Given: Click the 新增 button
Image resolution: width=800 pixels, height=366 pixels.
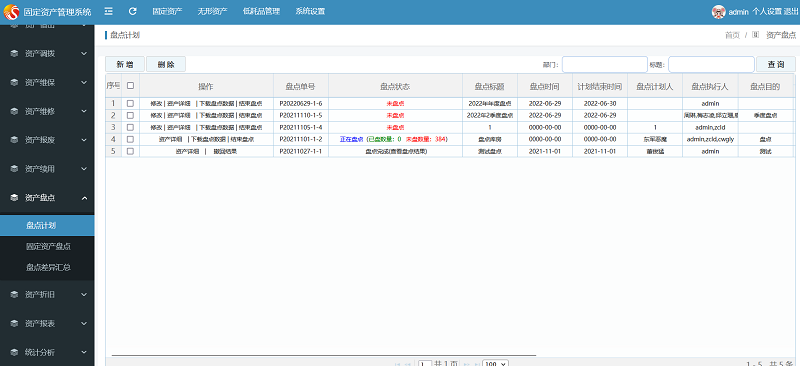Looking at the screenshot, I should click(125, 64).
